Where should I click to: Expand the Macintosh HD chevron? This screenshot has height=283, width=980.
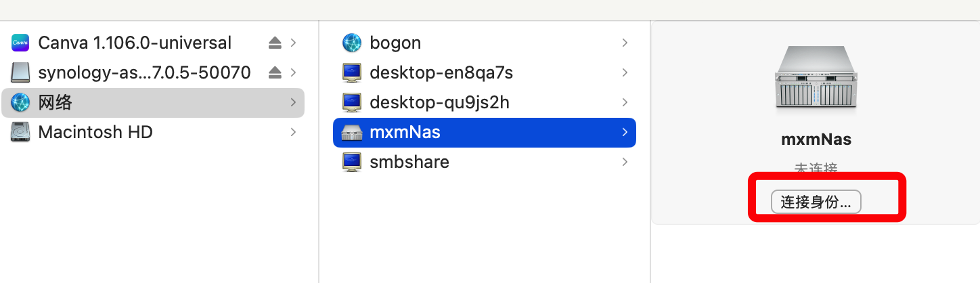pos(293,132)
